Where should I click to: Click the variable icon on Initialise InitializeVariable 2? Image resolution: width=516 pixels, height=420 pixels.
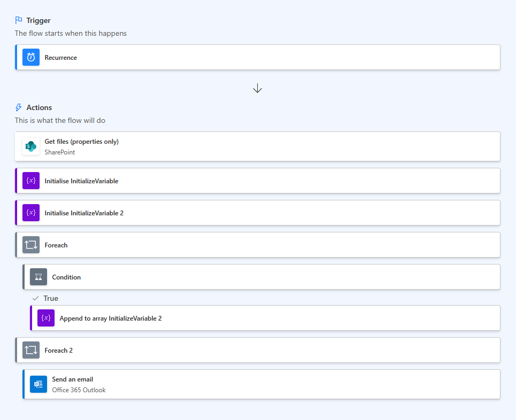[x=31, y=213]
